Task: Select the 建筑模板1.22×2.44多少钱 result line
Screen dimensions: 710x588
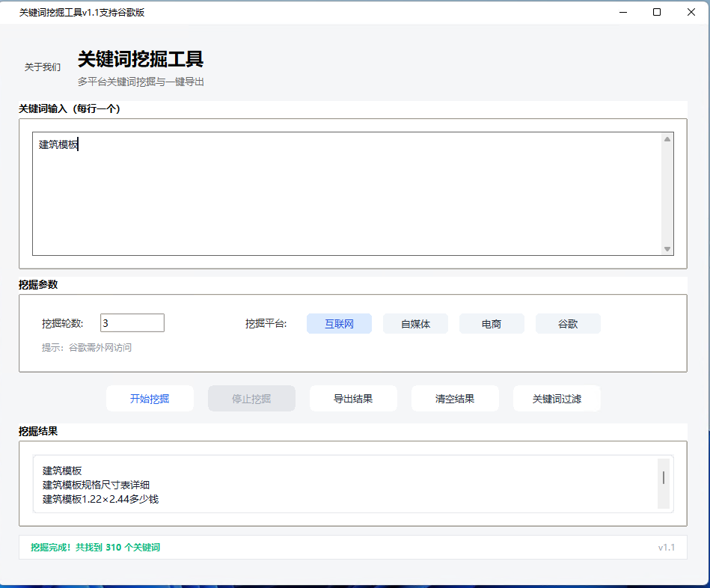Action: 100,499
